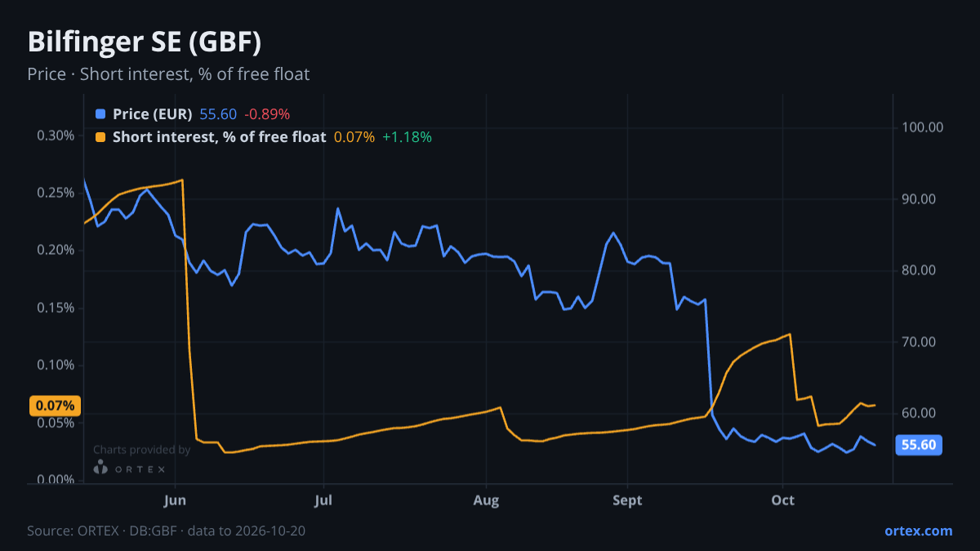Click the 0.30% left axis label
The image size is (980, 551).
[x=56, y=135]
